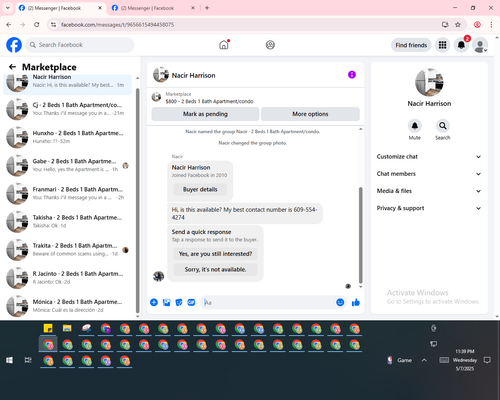Open the Facebook home logo
Image resolution: width=500 pixels, height=400 pixels.
click(x=14, y=45)
